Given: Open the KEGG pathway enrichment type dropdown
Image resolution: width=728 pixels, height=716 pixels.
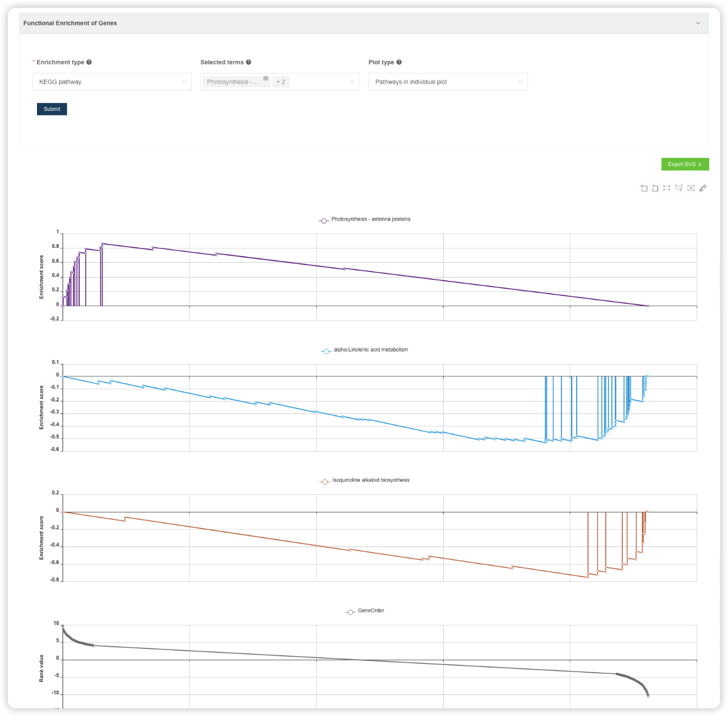Looking at the screenshot, I should click(x=112, y=82).
